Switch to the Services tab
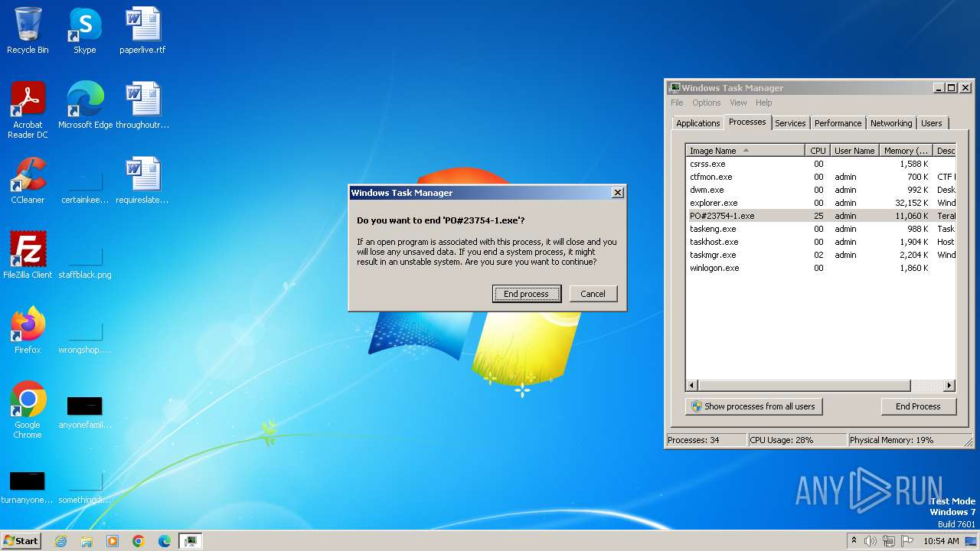 [x=790, y=123]
